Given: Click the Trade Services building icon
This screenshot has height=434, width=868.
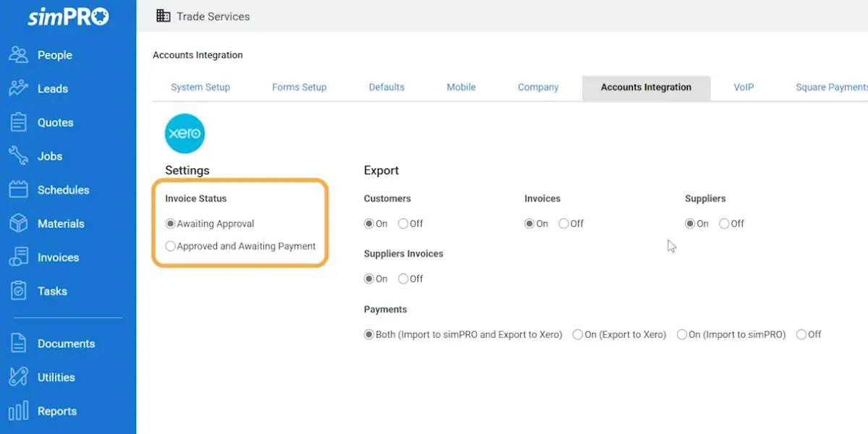Looking at the screenshot, I should [x=163, y=16].
